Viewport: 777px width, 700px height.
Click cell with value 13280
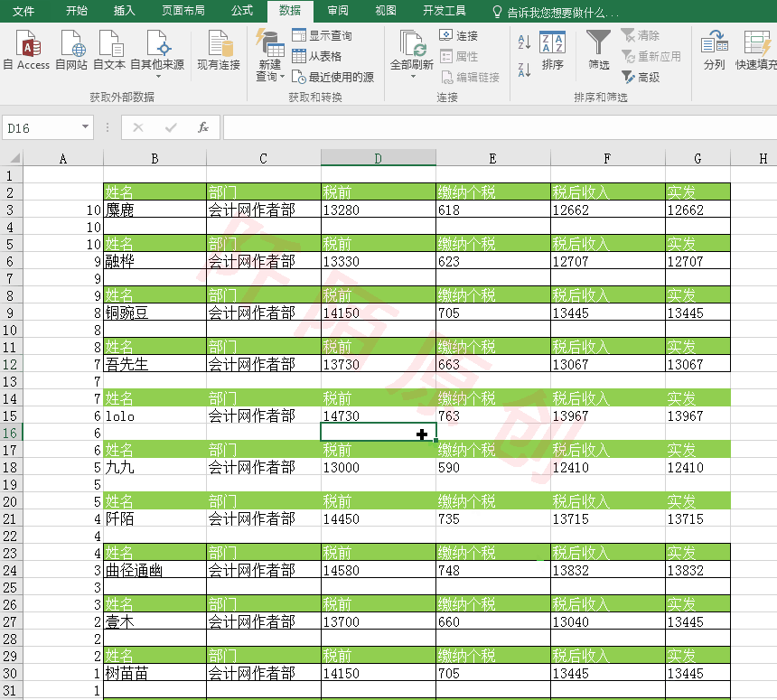(379, 210)
